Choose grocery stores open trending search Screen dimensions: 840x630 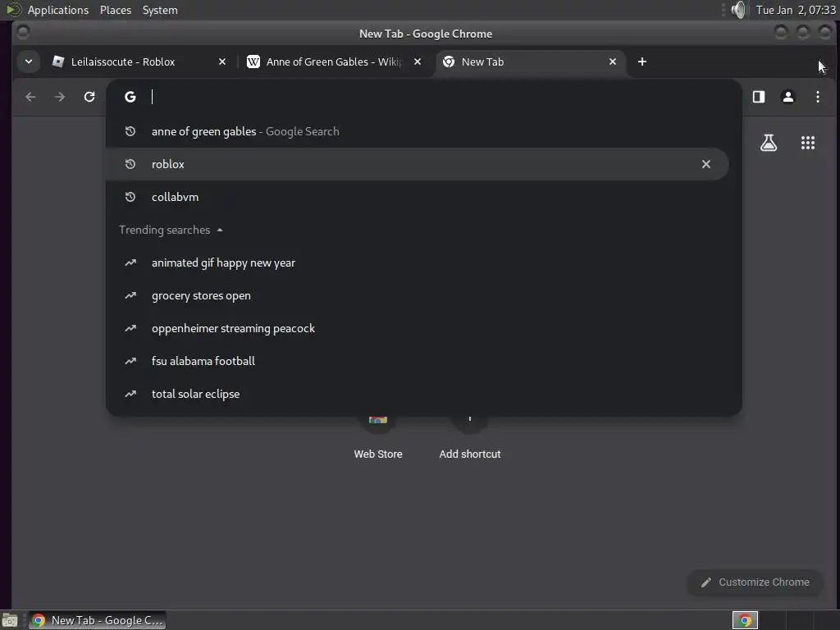[418, 295]
